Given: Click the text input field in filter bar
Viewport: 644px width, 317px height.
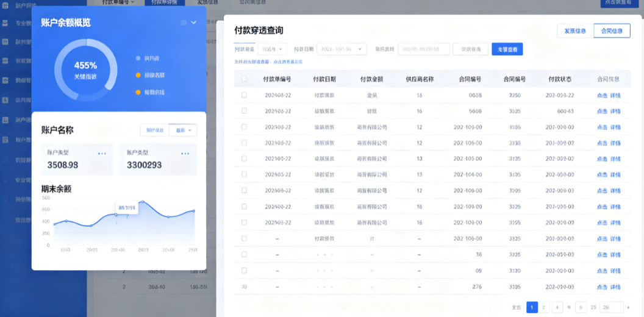Looking at the screenshot, I should (x=424, y=49).
